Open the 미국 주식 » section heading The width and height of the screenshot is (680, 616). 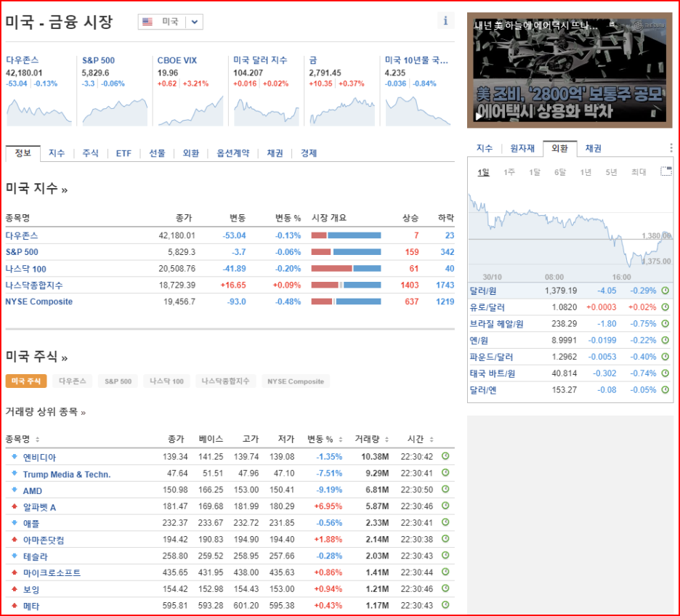tap(36, 357)
